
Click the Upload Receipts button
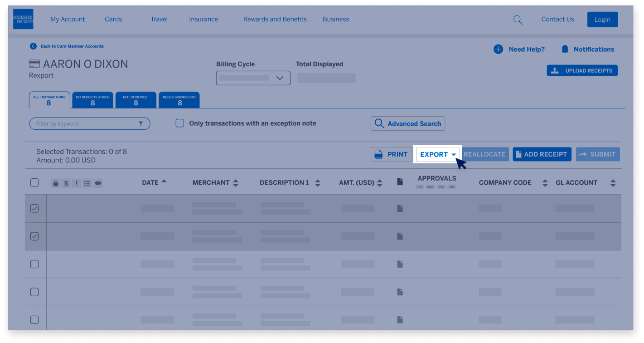tap(582, 70)
